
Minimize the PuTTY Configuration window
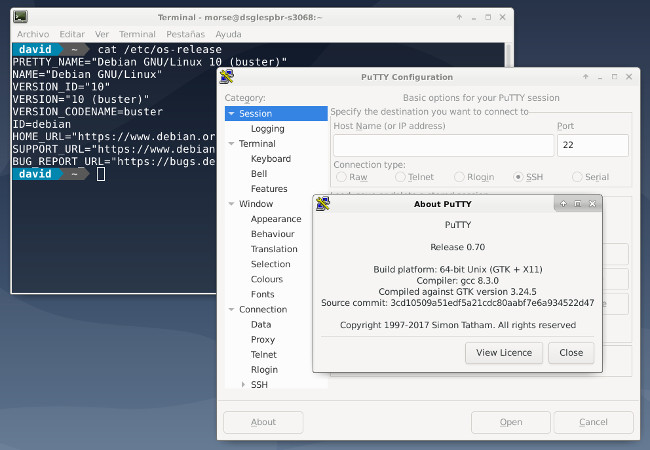click(x=600, y=77)
